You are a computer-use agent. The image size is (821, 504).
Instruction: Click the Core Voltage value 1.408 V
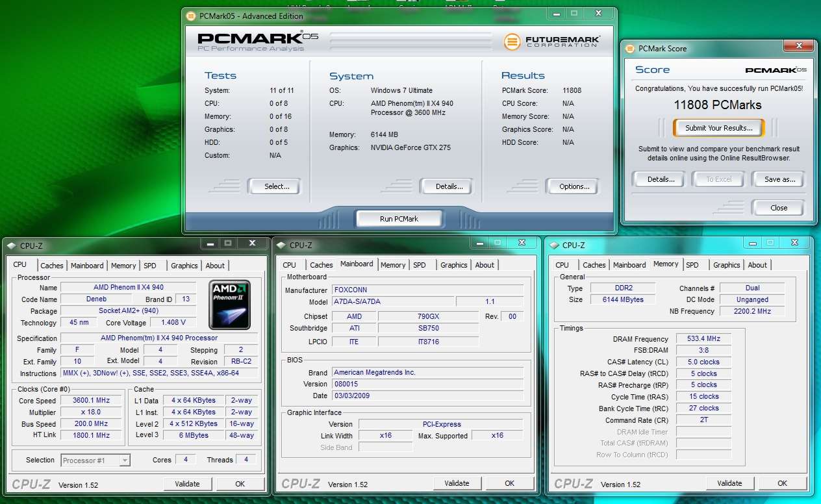[173, 322]
